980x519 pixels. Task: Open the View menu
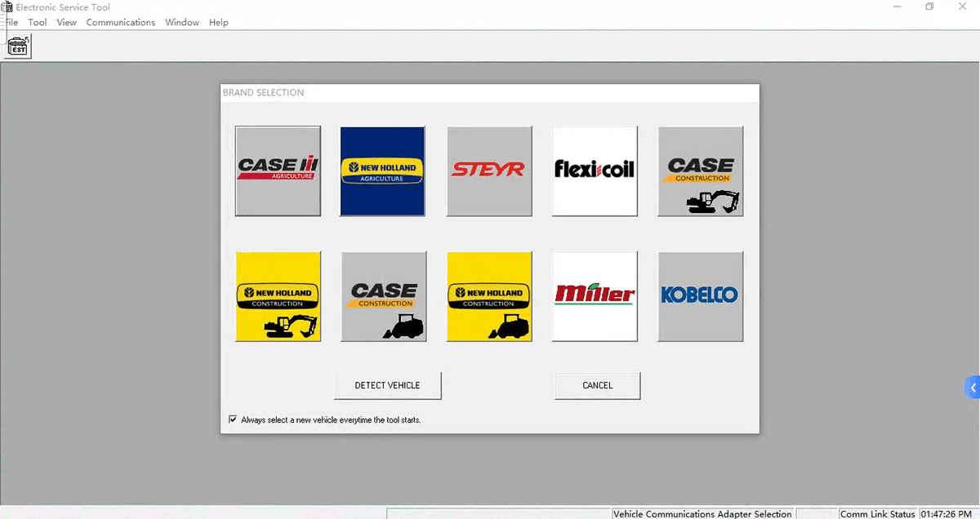click(66, 22)
